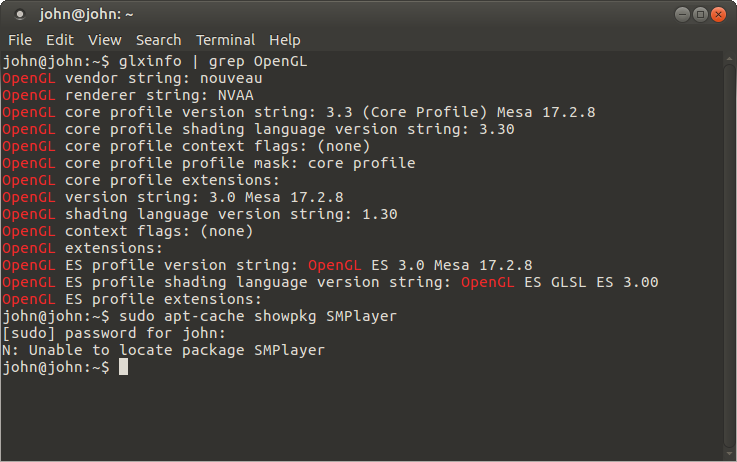Open the Search menu
This screenshot has height=462, width=737.
pyautogui.click(x=158, y=40)
